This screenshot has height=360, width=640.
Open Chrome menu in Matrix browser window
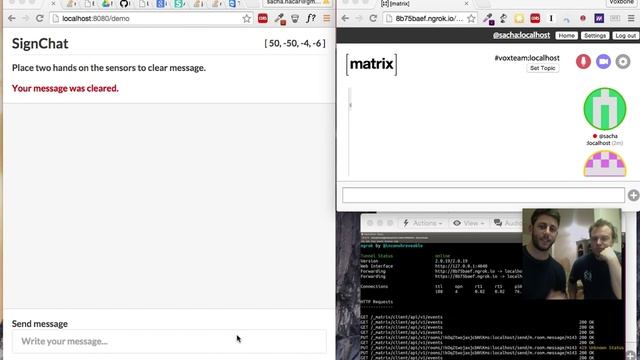631,18
